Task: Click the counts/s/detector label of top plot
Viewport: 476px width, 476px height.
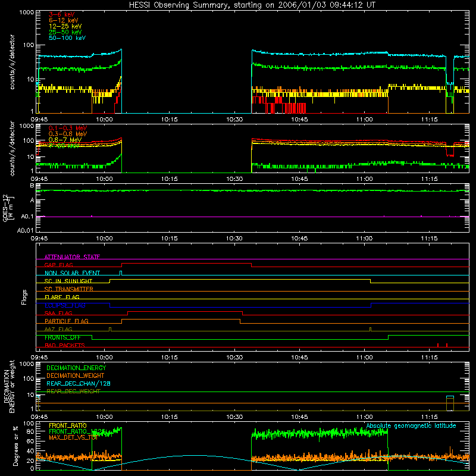Action: coord(12,62)
